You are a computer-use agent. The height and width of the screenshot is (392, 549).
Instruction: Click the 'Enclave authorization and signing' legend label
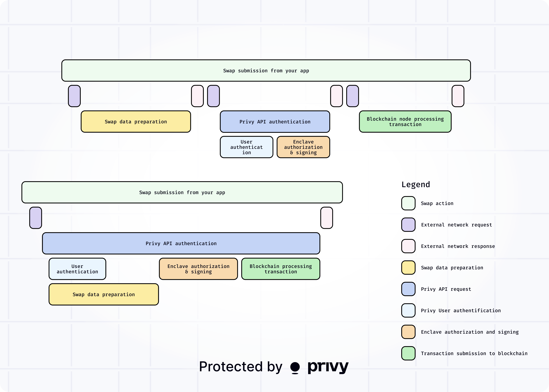pos(470,332)
